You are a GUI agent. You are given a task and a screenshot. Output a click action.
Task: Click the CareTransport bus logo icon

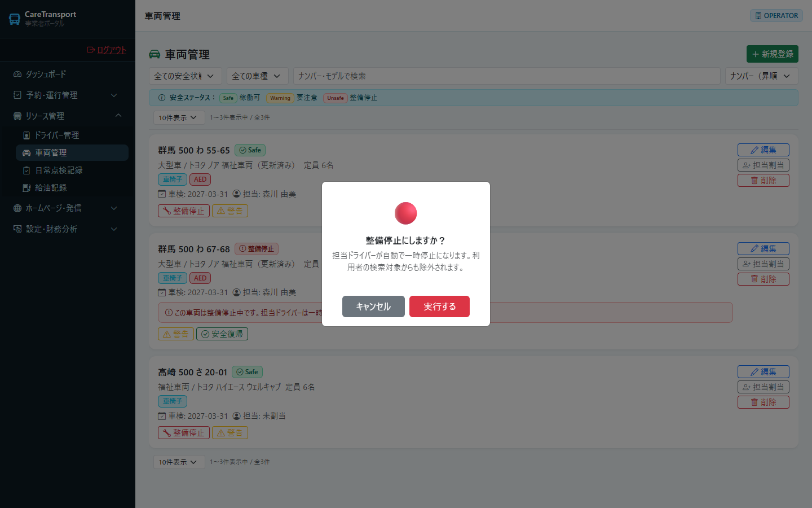[x=15, y=19]
